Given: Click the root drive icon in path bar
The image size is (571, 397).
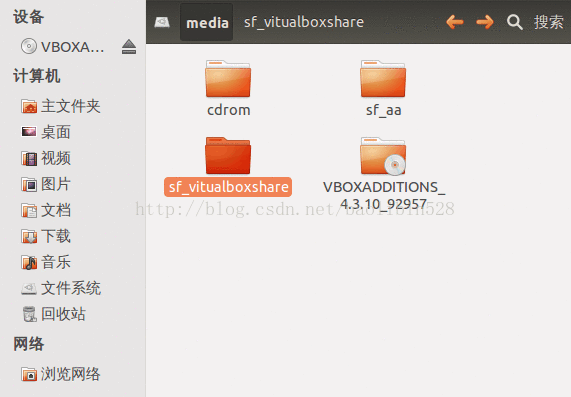Looking at the screenshot, I should pos(162,22).
